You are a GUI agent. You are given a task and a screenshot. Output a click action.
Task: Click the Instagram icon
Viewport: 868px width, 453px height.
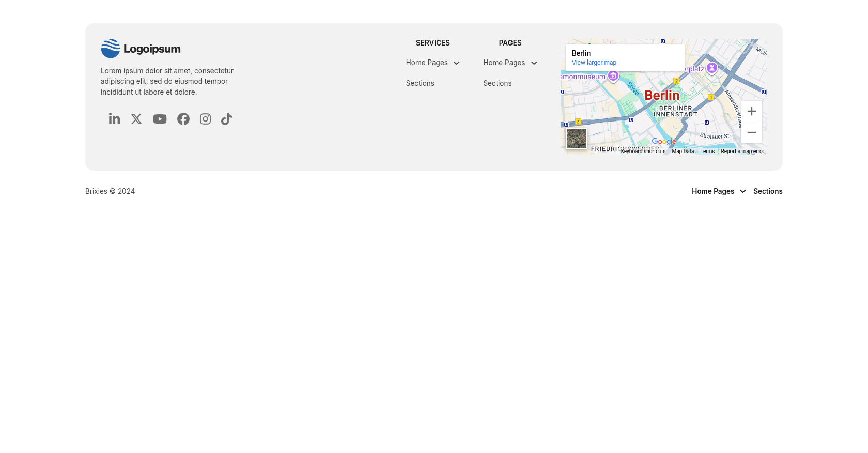tap(205, 119)
